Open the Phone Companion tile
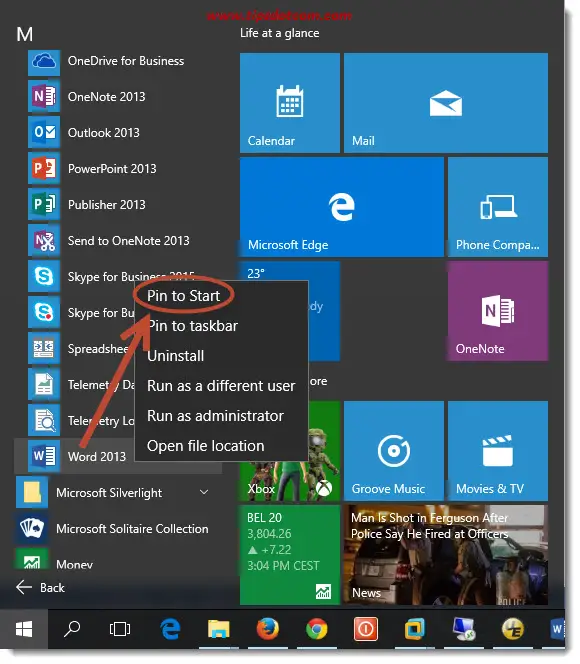 (x=498, y=207)
